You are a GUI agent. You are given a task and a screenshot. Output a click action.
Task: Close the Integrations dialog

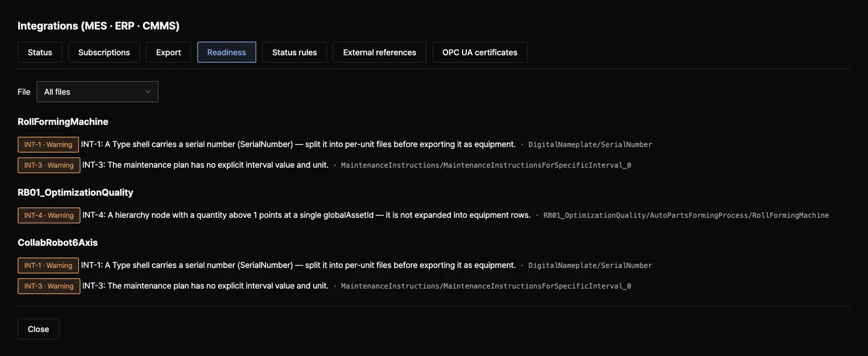(38, 329)
